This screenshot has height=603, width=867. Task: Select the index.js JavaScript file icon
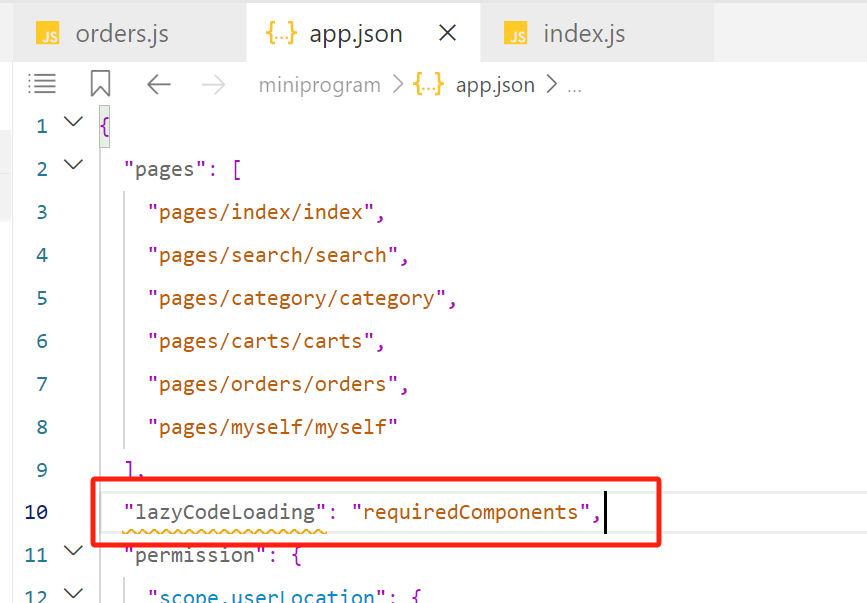click(x=516, y=33)
